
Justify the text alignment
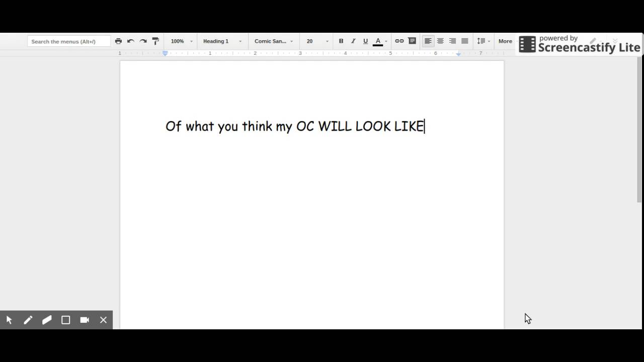465,41
